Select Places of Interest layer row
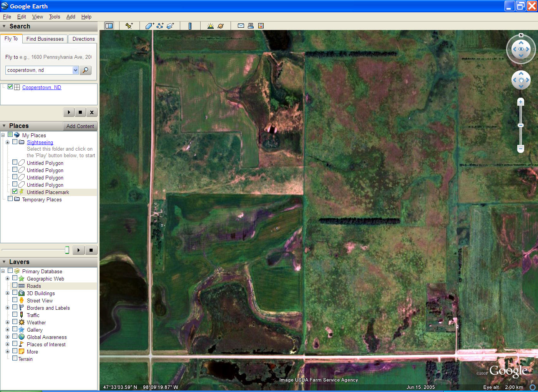The image size is (538, 392). [x=46, y=344]
